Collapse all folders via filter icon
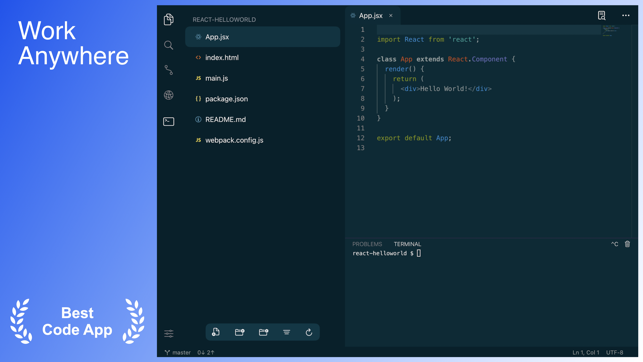 coord(286,332)
